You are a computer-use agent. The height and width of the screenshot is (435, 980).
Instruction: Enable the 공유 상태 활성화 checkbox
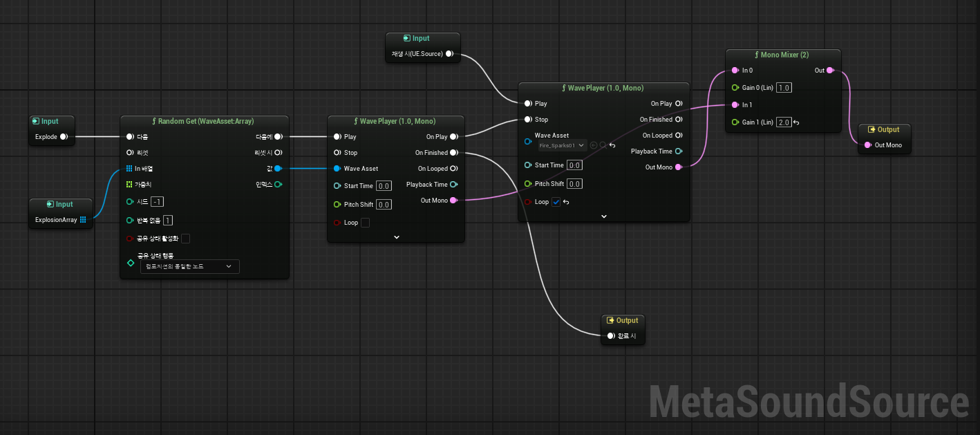tap(185, 239)
